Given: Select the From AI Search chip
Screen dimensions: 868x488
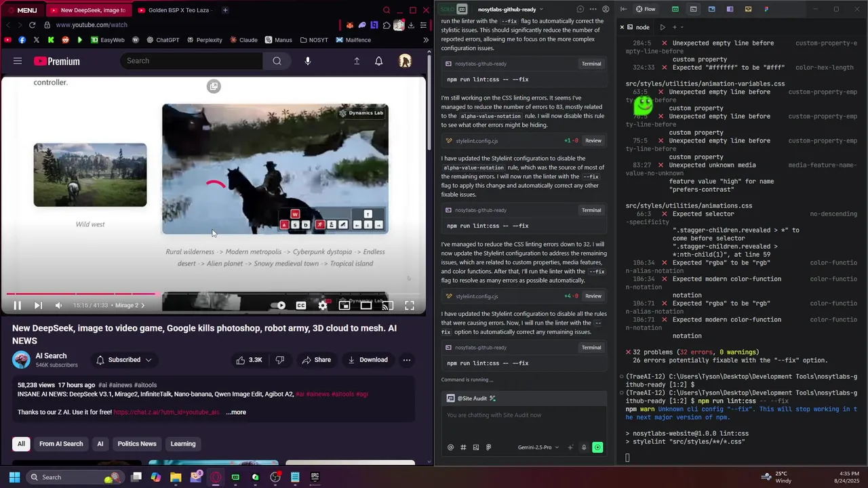Looking at the screenshot, I should click(x=61, y=444).
